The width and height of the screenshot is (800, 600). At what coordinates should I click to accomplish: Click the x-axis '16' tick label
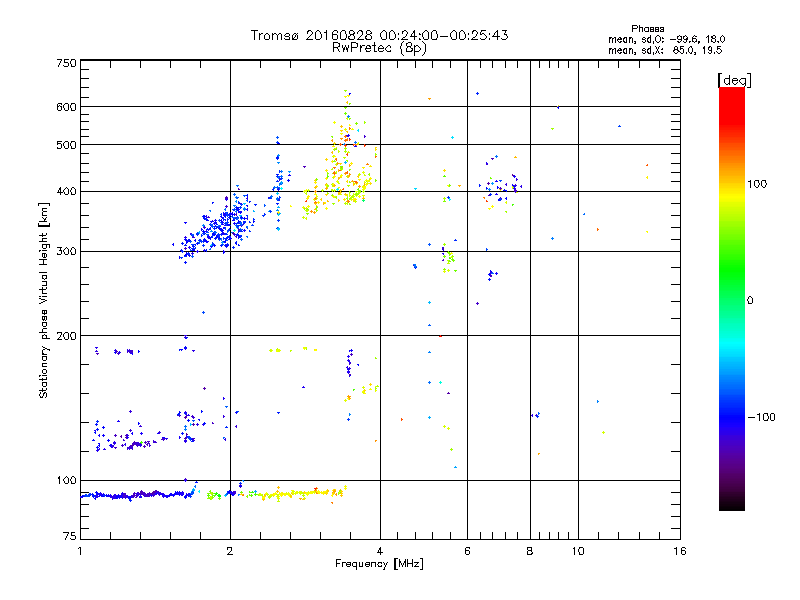click(680, 551)
